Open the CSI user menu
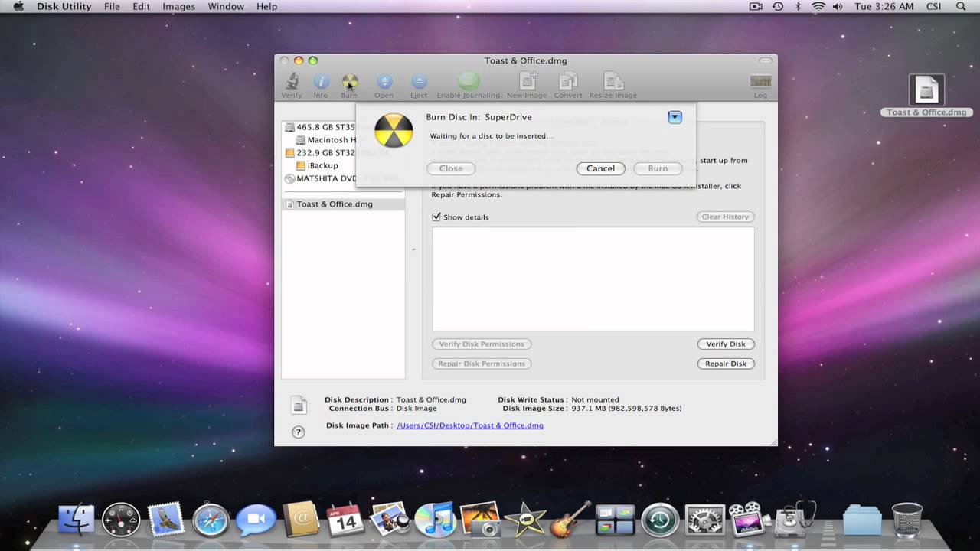The height and width of the screenshot is (551, 980). coord(934,6)
